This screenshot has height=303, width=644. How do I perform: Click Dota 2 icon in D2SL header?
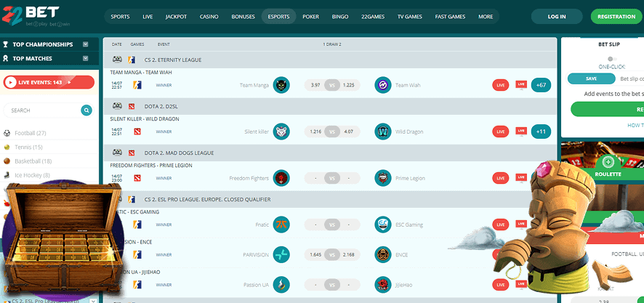point(132,106)
